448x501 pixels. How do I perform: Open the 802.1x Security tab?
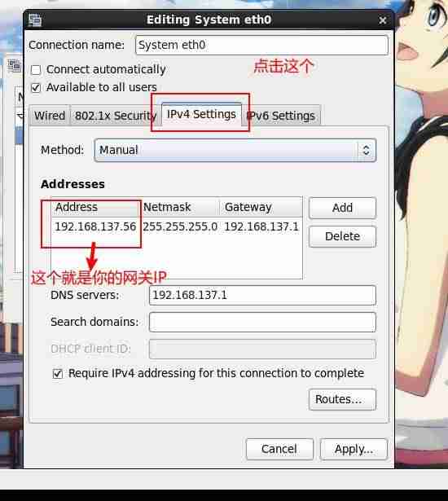click(116, 116)
